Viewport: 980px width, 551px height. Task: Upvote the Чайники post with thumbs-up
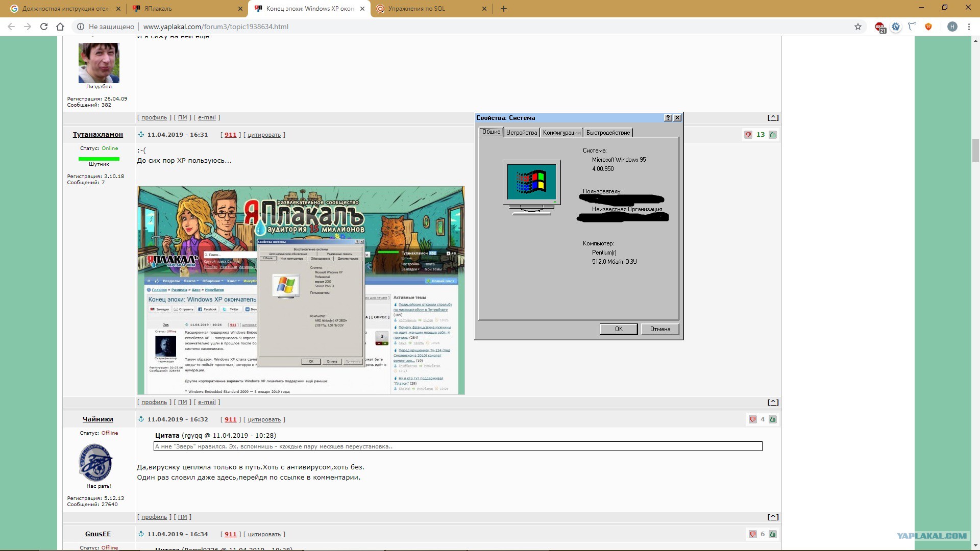click(x=773, y=419)
